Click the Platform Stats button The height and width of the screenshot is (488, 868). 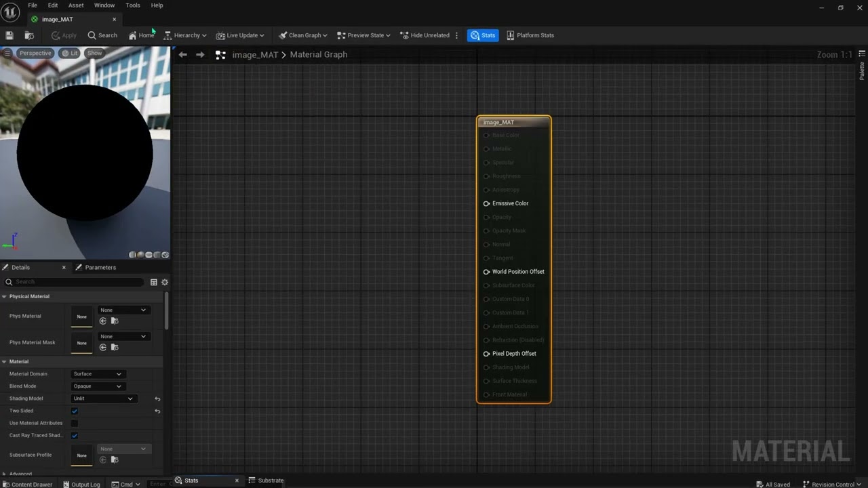[530, 35]
